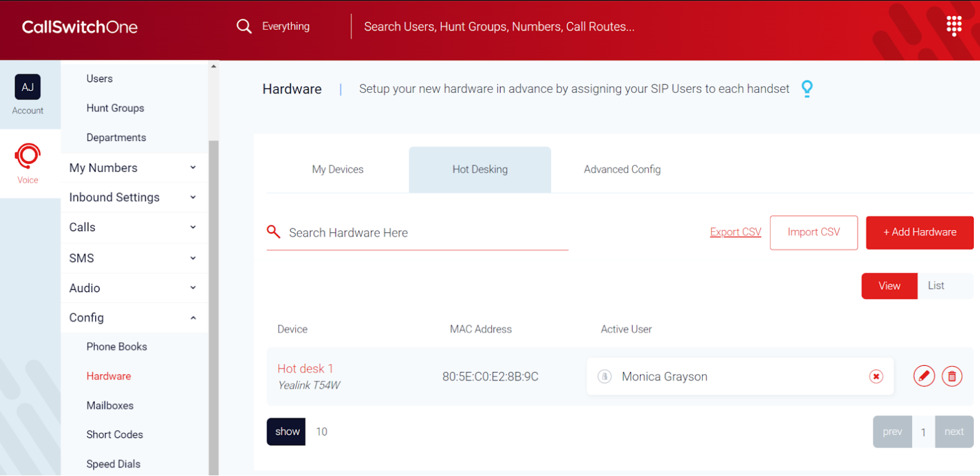Click the sidebar scrollbar thumb
980x476 pixels.
coord(214,308)
